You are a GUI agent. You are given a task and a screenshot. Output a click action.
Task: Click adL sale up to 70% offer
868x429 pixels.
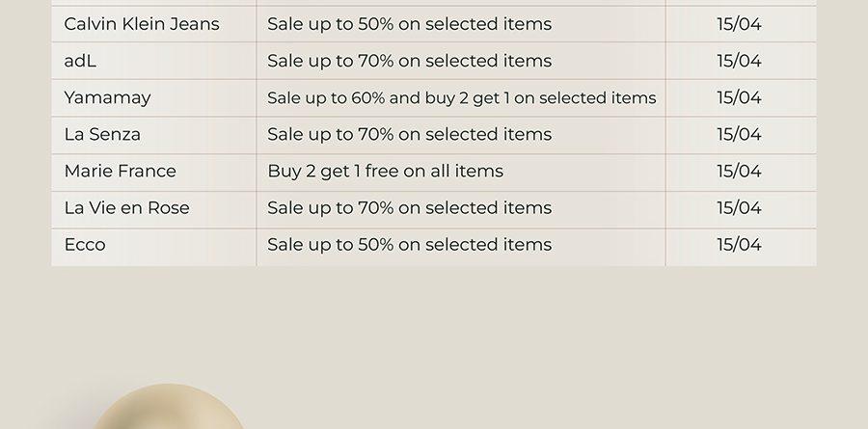[410, 61]
